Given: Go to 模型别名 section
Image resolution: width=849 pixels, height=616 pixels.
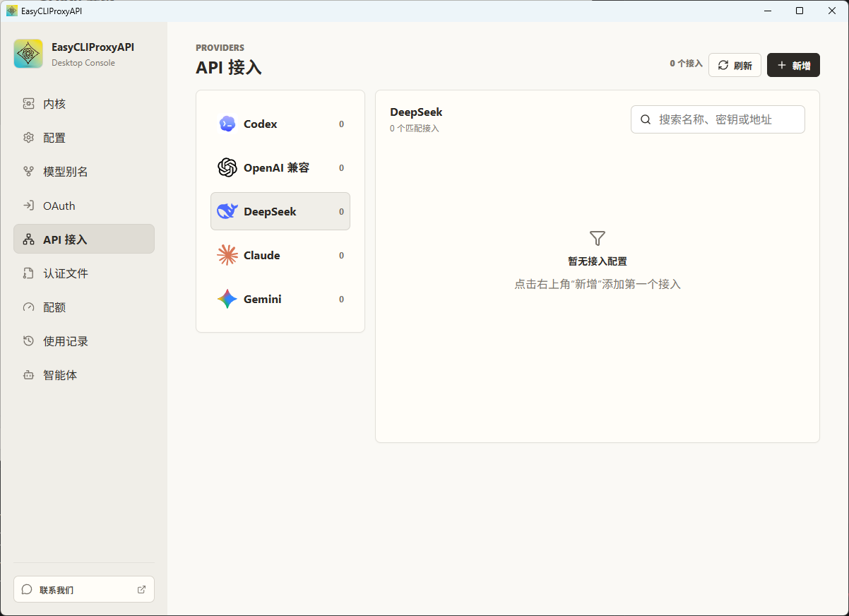Looking at the screenshot, I should click(84, 172).
